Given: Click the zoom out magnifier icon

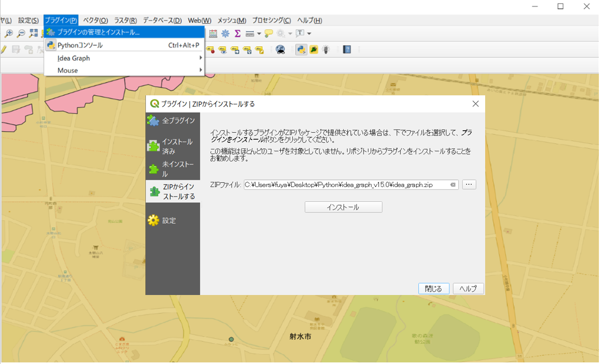Looking at the screenshot, I should point(21,34).
